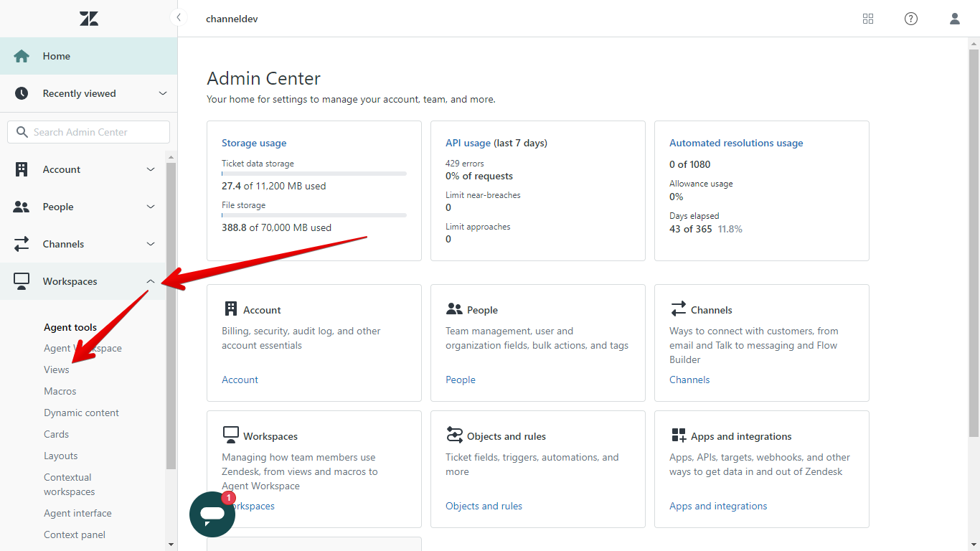Screen dimensions: 980x551
Task: Click the channeldev account name
Action: [232, 19]
